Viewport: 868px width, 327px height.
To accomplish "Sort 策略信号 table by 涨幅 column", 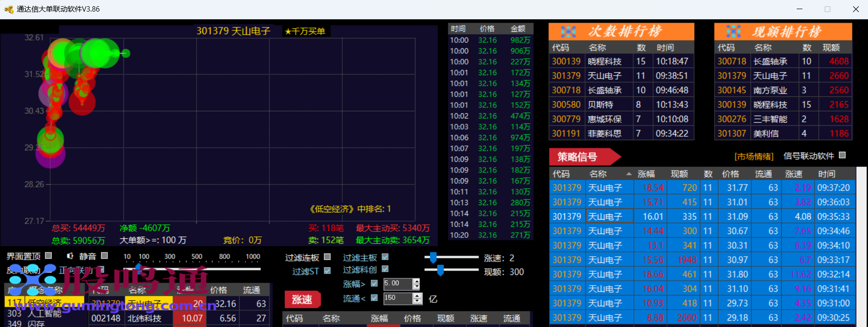I will tap(646, 174).
